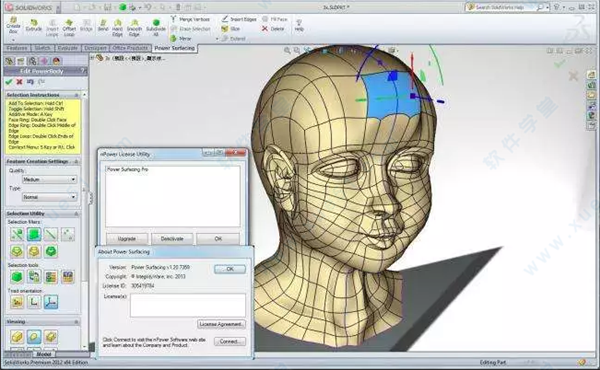Collapse the Selection Instructions section
600x370 pixels.
click(76, 95)
